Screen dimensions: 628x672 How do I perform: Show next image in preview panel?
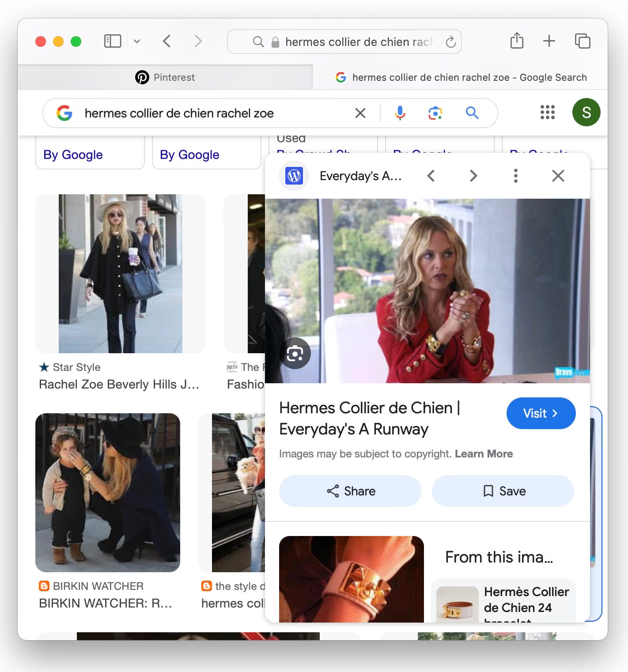click(x=473, y=176)
